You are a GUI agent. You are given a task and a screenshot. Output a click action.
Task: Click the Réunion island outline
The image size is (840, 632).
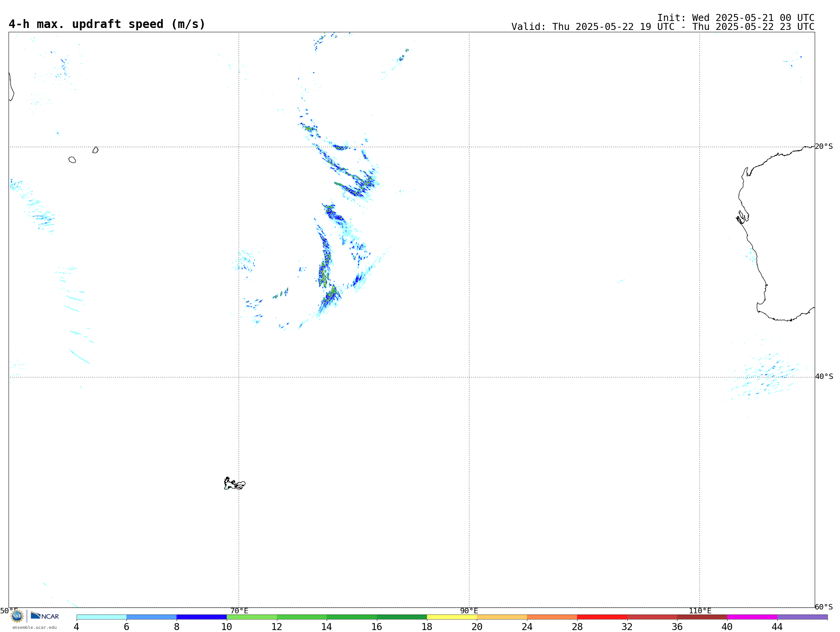coord(72,160)
